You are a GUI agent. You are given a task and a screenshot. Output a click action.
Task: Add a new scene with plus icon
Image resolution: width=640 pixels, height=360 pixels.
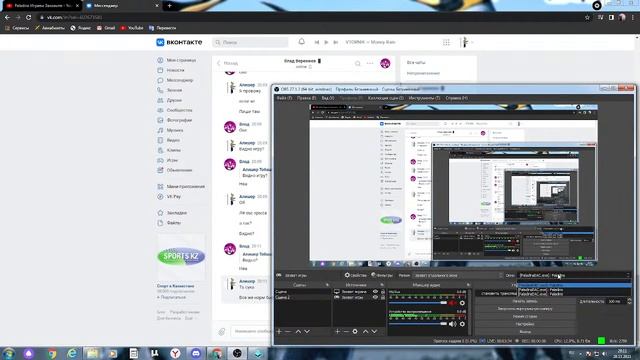click(279, 331)
